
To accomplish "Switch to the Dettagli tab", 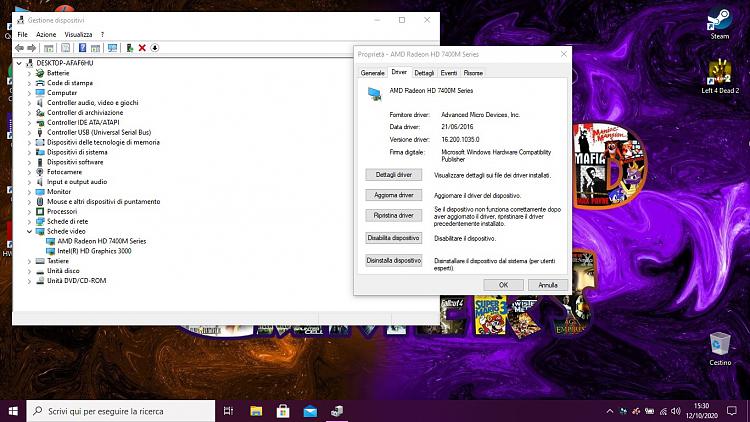I will pos(424,73).
